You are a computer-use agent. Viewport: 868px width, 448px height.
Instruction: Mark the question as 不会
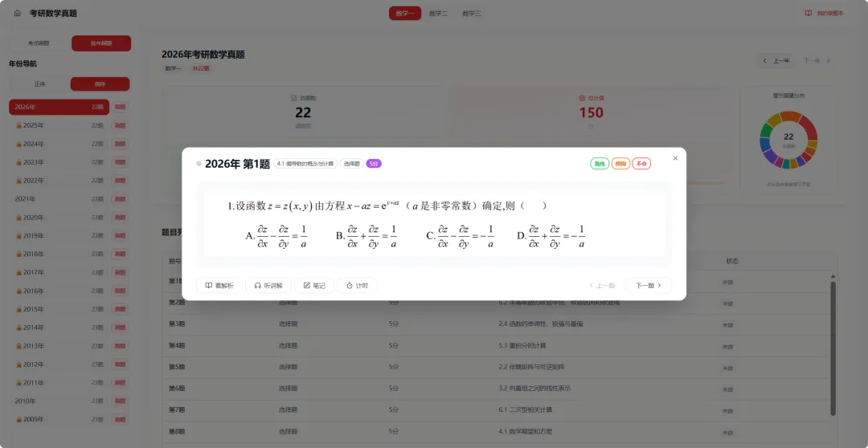pyautogui.click(x=641, y=164)
